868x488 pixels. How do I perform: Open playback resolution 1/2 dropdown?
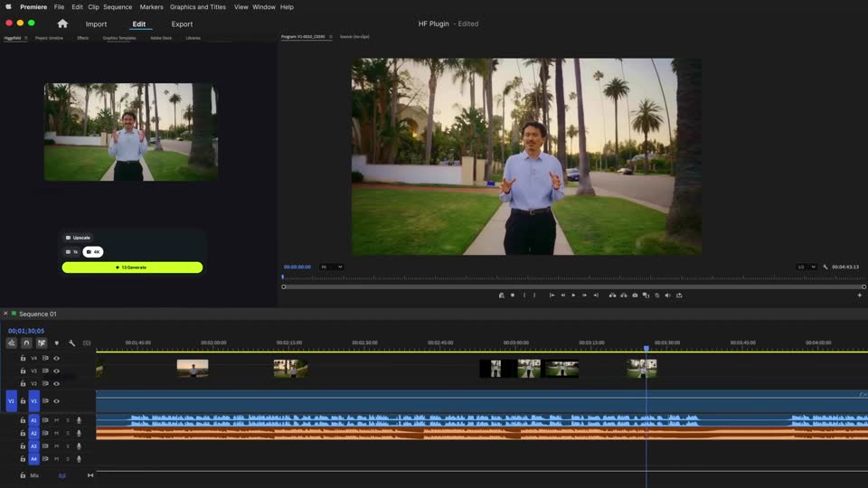[x=806, y=267]
